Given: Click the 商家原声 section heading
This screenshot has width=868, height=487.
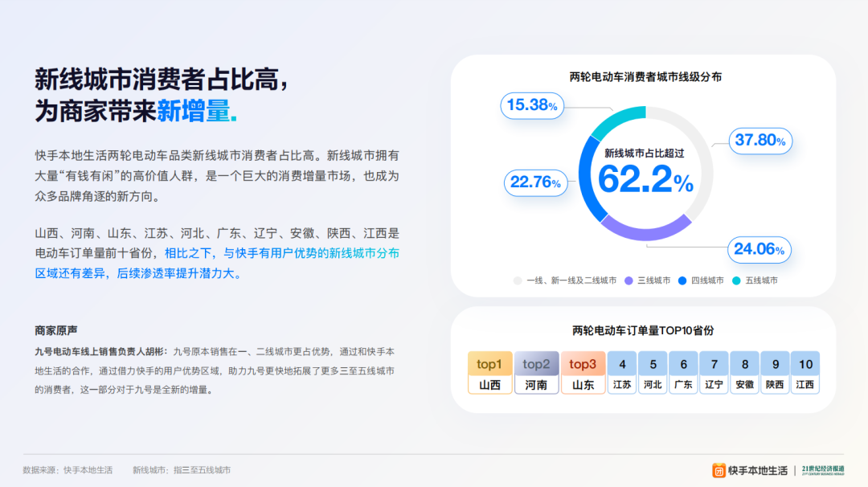Looking at the screenshot, I should 56,331.
